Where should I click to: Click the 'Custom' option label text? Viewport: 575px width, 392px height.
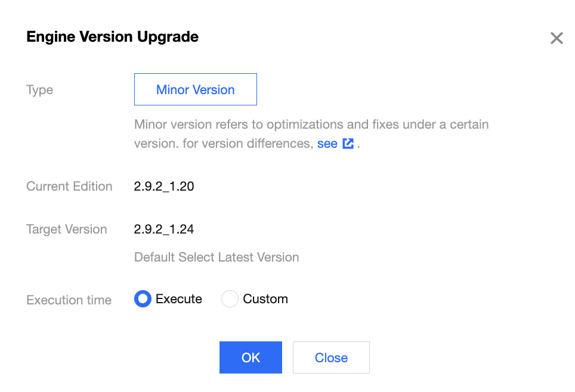point(265,299)
